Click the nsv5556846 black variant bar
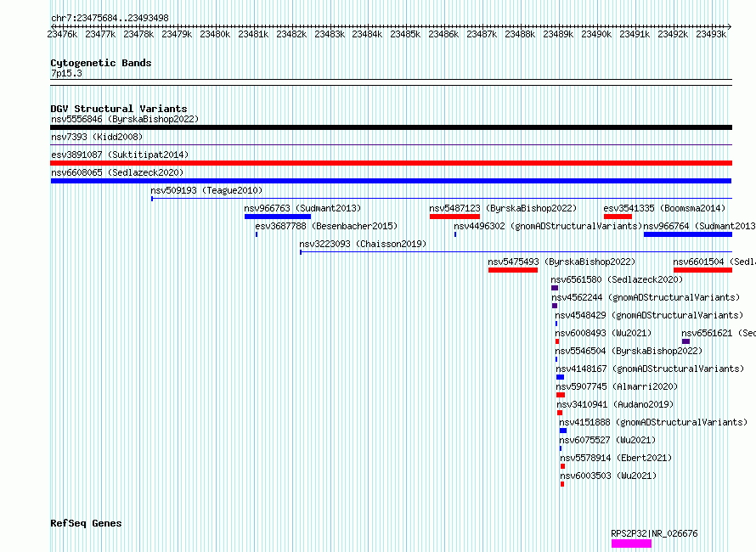 tap(391, 127)
